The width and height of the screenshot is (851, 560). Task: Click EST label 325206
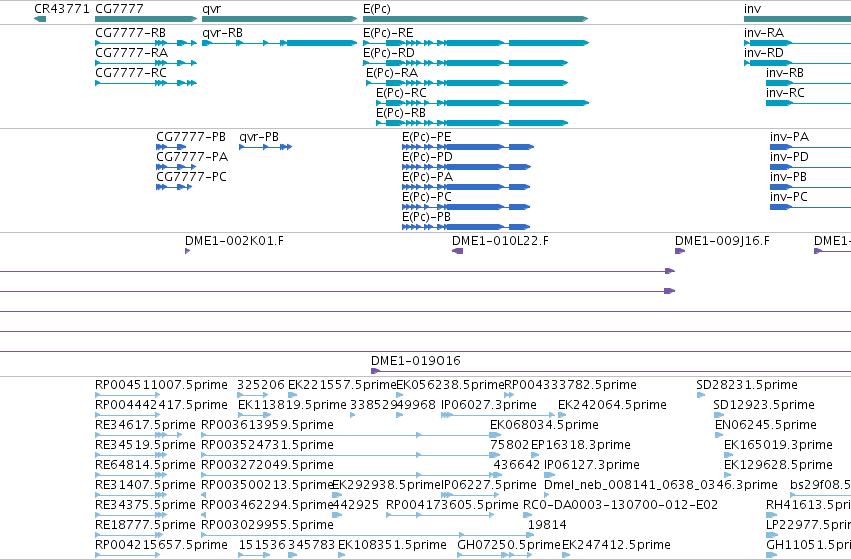pos(261,385)
